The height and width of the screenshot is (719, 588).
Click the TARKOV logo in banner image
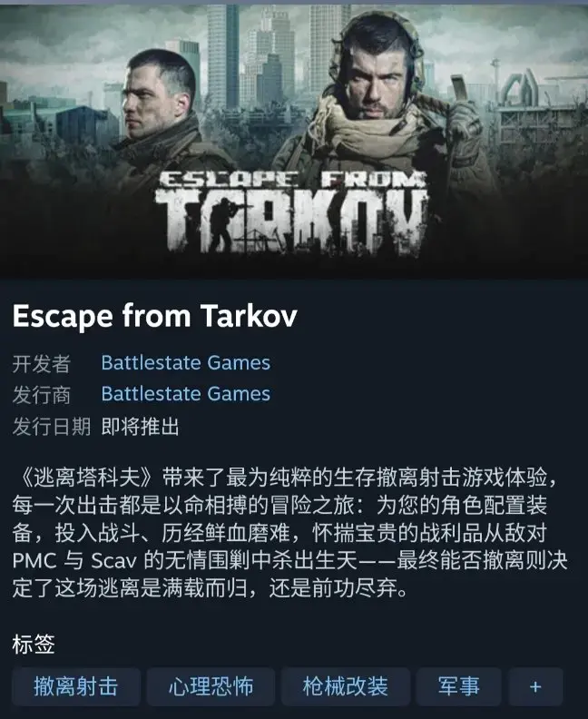tap(292, 212)
